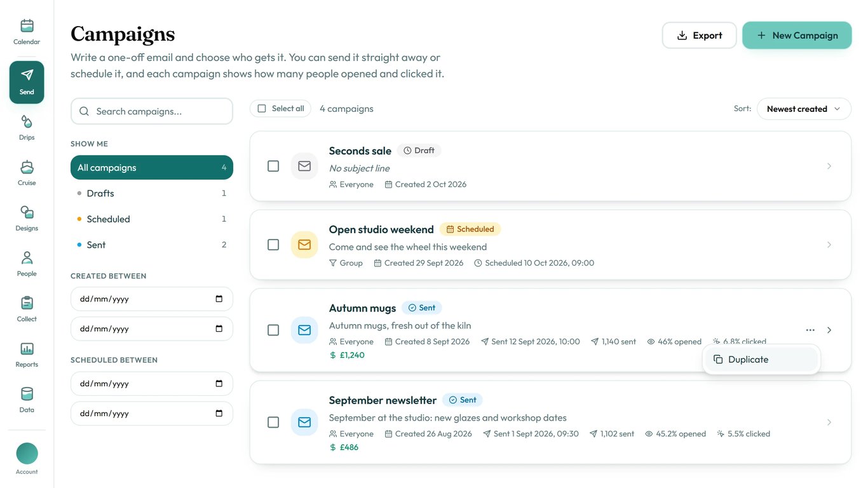The width and height of the screenshot is (868, 488).
Task: Create a New Campaign
Action: click(x=797, y=36)
